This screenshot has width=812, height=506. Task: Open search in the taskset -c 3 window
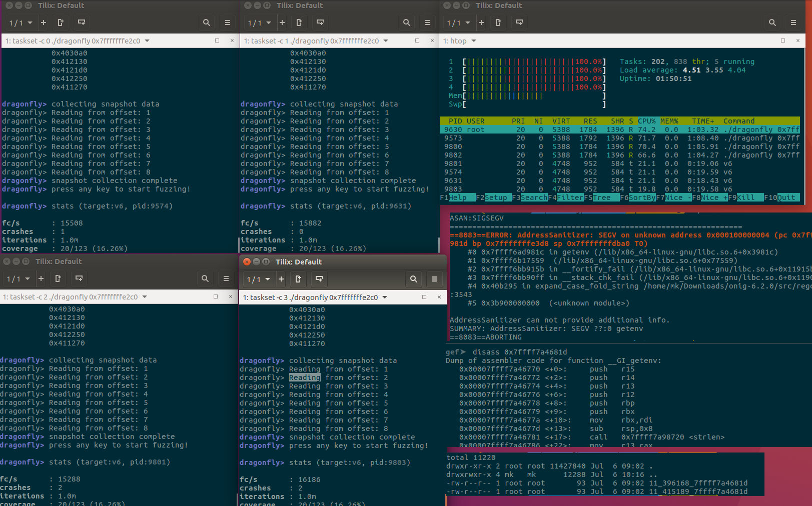414,279
